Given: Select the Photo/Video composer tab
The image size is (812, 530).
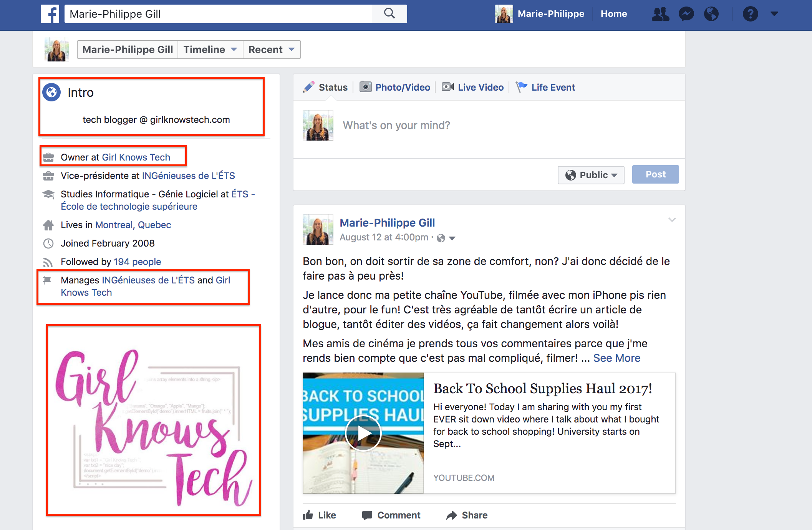Looking at the screenshot, I should tap(395, 87).
